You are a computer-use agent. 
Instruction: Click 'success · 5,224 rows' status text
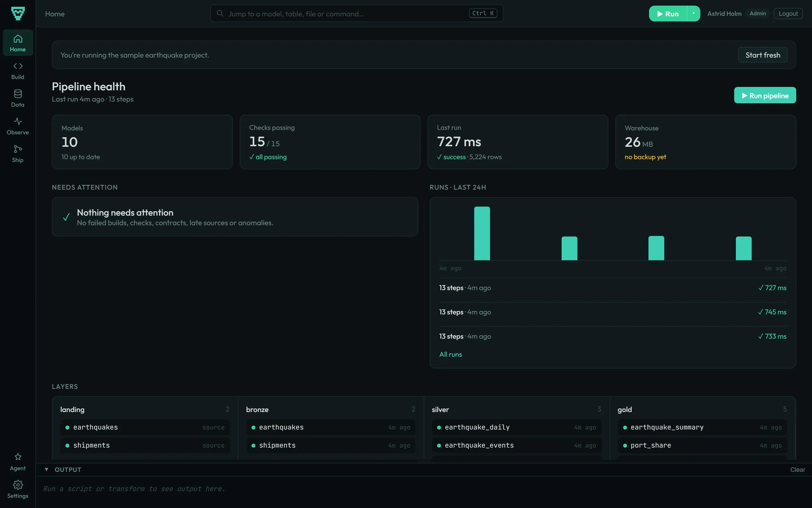point(469,157)
